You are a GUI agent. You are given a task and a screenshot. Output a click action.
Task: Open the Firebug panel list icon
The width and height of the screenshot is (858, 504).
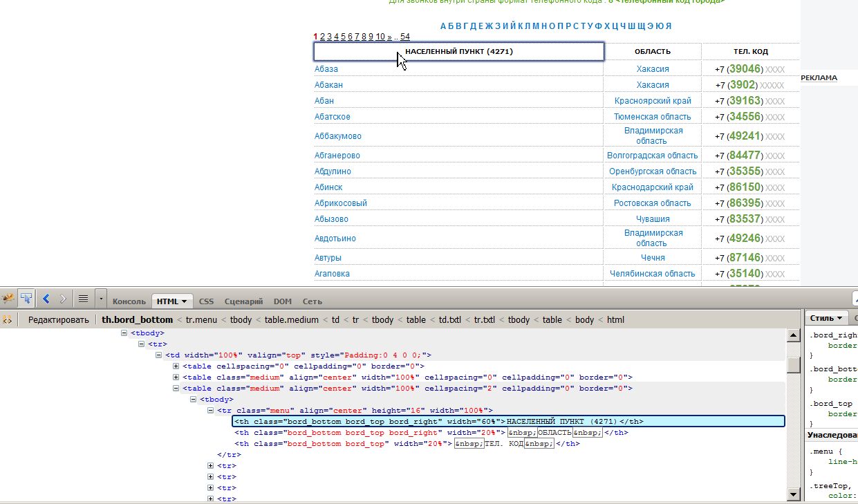point(83,299)
